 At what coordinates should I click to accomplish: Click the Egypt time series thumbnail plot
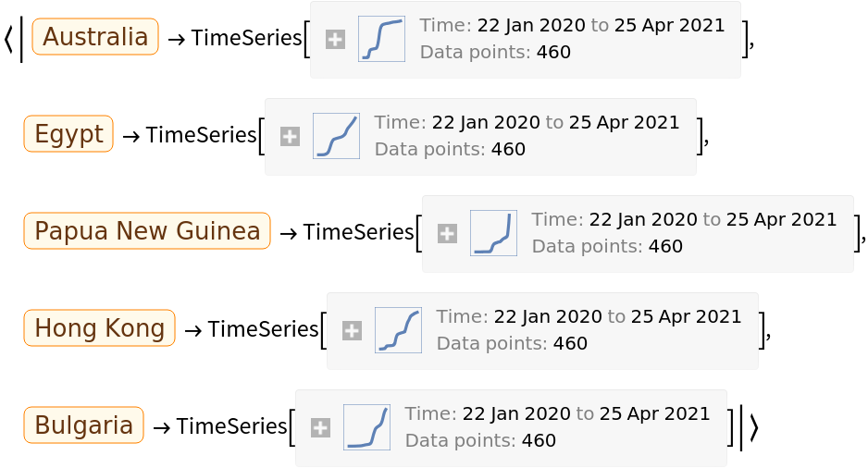(336, 137)
